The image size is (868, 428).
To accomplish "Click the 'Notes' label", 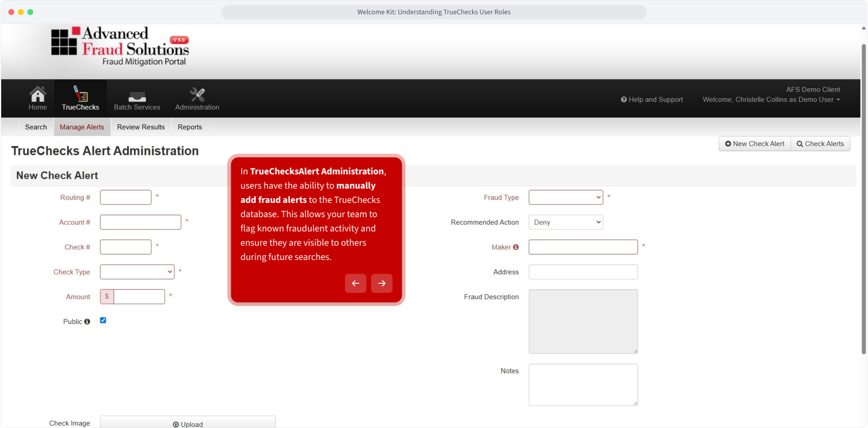I will click(510, 371).
